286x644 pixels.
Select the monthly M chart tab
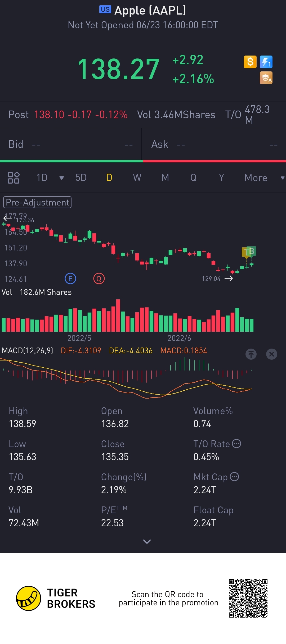(165, 178)
